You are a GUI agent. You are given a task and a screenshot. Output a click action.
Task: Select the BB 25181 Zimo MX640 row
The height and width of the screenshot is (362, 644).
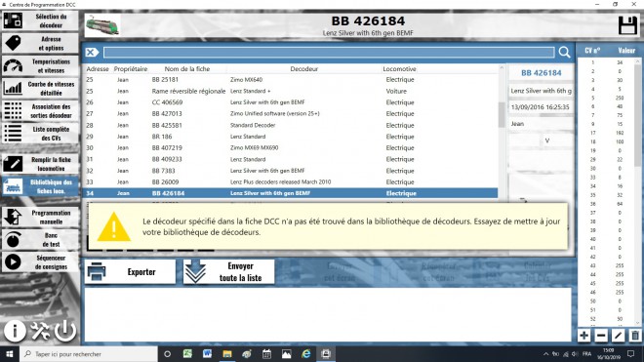pyautogui.click(x=290, y=80)
